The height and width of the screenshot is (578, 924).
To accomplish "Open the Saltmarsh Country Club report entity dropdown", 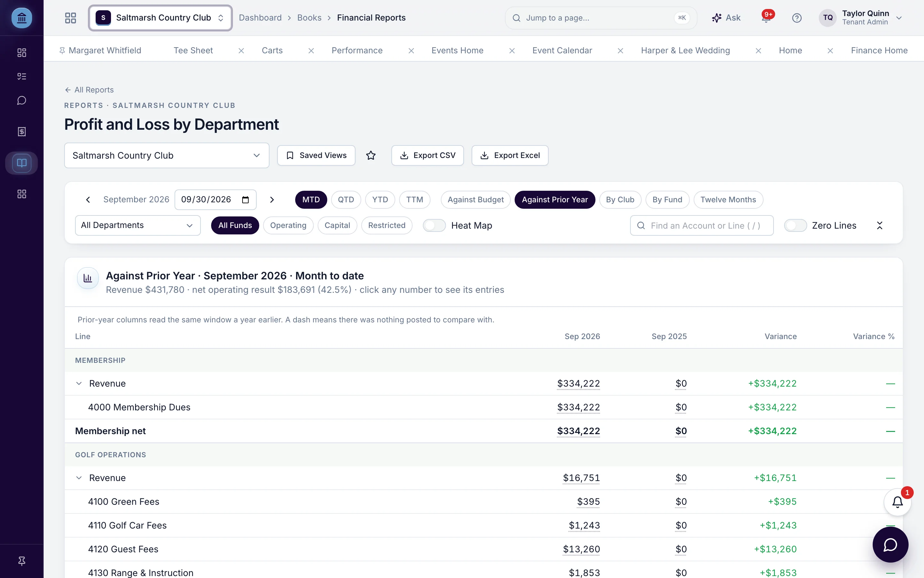I will (x=167, y=155).
